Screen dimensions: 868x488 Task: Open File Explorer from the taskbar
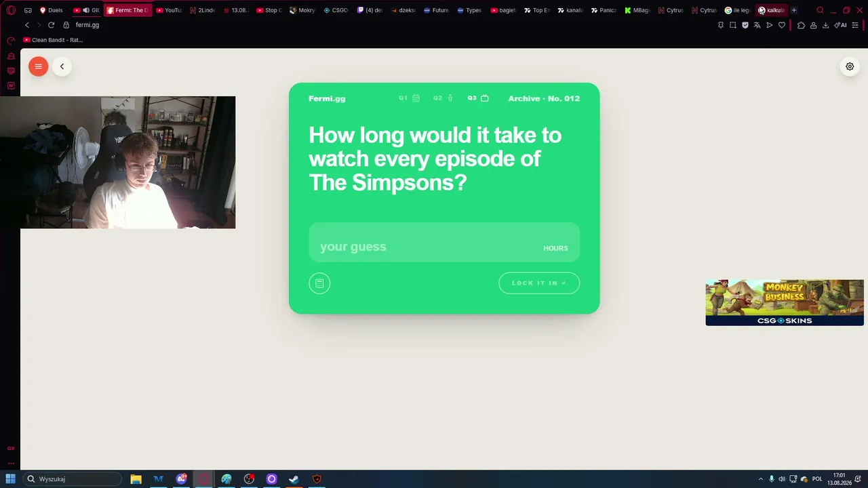136,479
